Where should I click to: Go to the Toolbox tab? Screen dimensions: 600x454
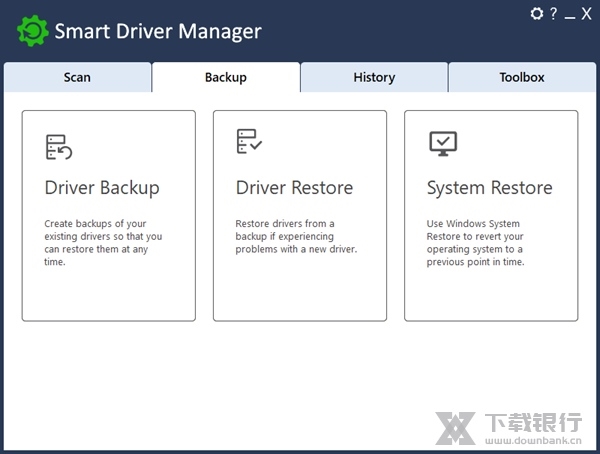522,77
